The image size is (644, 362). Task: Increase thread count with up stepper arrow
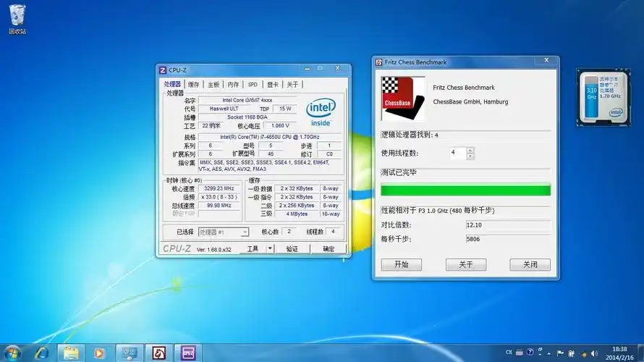[470, 151]
